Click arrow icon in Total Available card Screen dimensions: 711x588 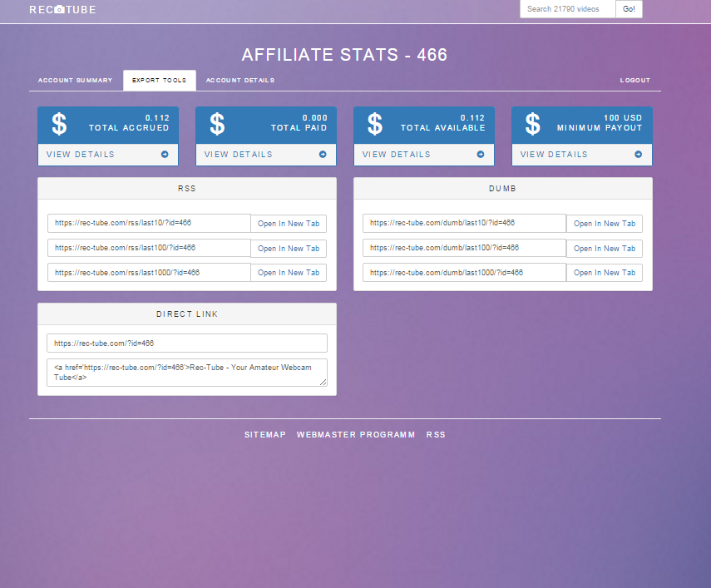480,155
